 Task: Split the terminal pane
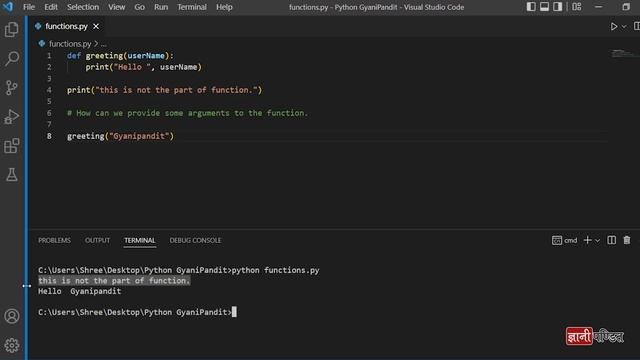point(611,240)
